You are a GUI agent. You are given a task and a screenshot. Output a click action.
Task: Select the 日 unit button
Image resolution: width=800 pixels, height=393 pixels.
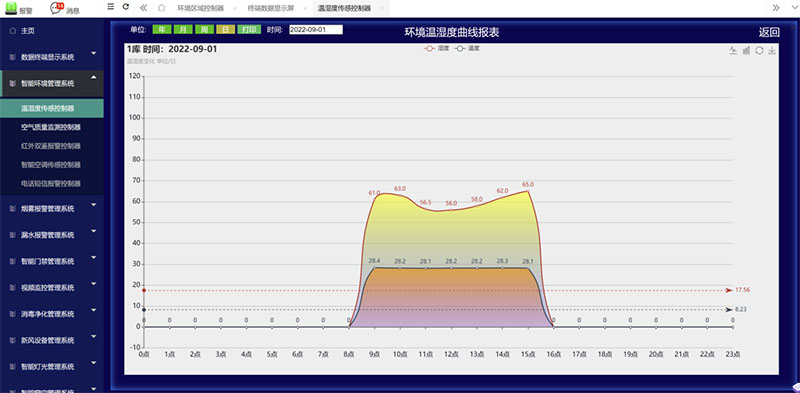pyautogui.click(x=225, y=30)
